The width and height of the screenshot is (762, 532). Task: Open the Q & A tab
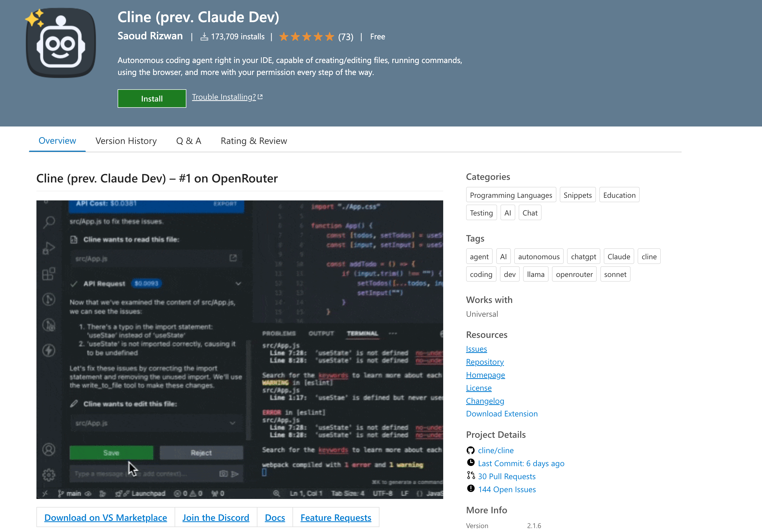coord(188,141)
